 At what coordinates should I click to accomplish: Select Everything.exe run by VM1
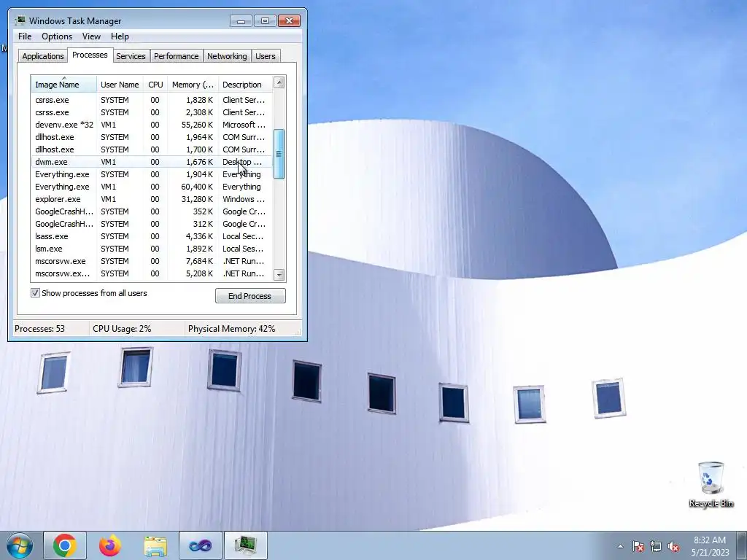click(152, 187)
